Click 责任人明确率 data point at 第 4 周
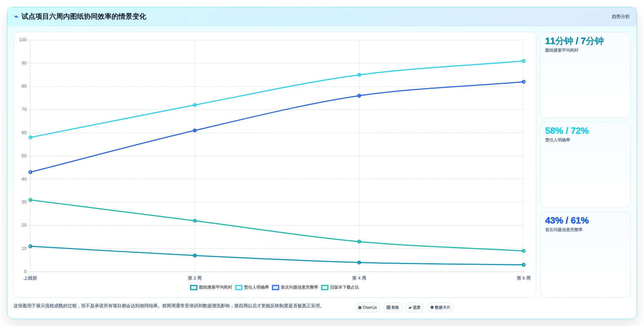The width and height of the screenshot is (644, 326). [359, 75]
